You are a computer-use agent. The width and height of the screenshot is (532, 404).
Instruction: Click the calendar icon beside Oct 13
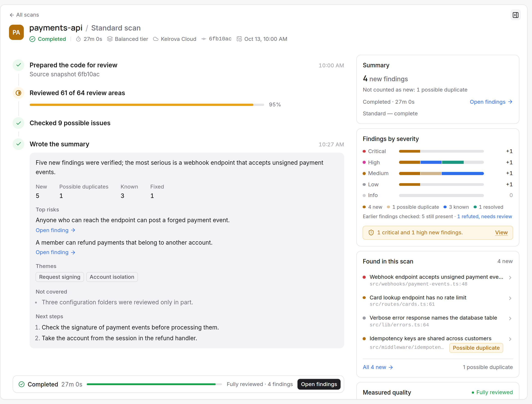[239, 39]
